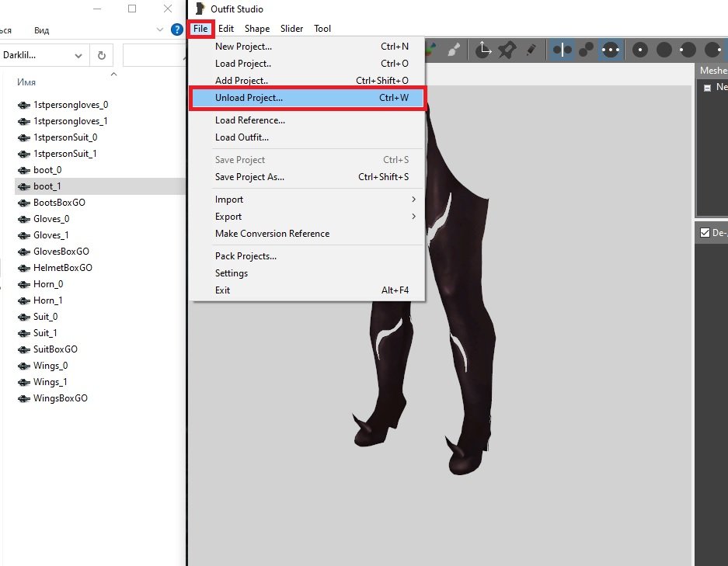Pick the pencil vertex edit tool
The width and height of the screenshot is (728, 566).
point(531,50)
